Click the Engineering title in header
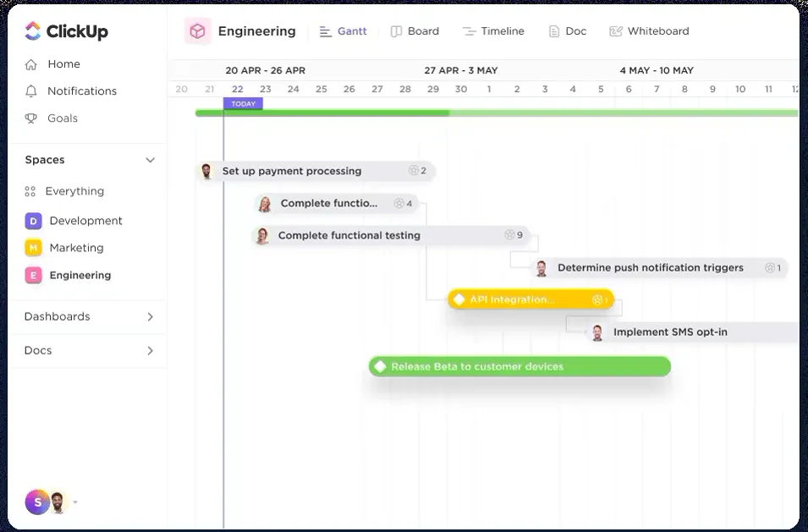The width and height of the screenshot is (808, 532). click(256, 31)
